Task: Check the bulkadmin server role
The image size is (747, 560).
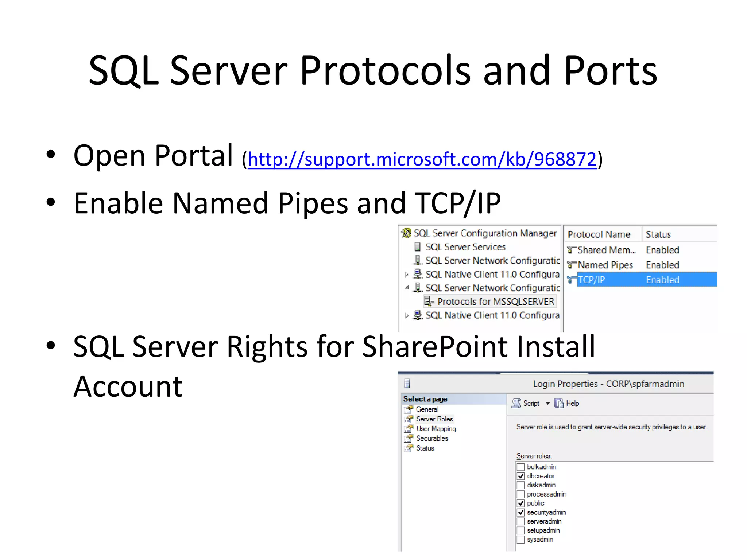Action: (x=521, y=467)
